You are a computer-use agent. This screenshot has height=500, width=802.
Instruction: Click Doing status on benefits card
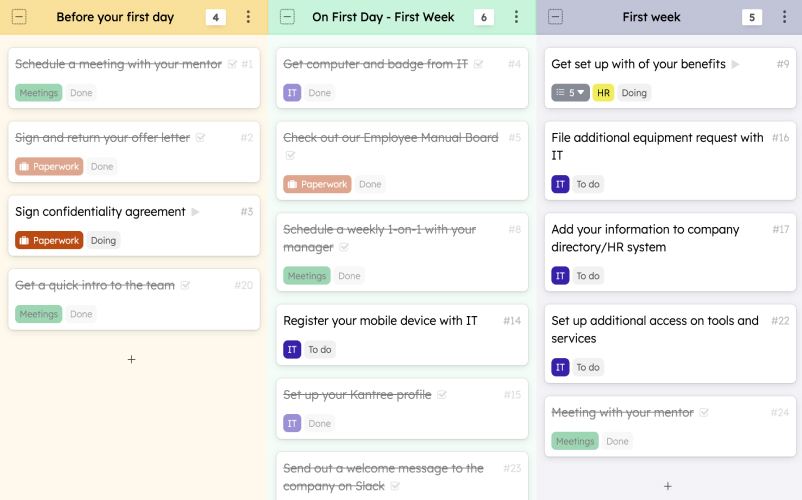click(x=634, y=93)
